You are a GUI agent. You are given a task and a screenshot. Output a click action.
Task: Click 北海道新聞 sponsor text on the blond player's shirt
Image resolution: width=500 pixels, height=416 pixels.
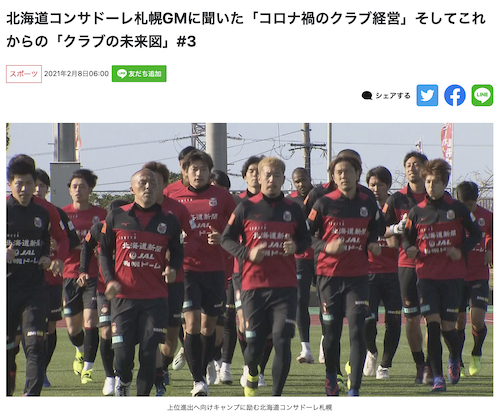point(268,236)
